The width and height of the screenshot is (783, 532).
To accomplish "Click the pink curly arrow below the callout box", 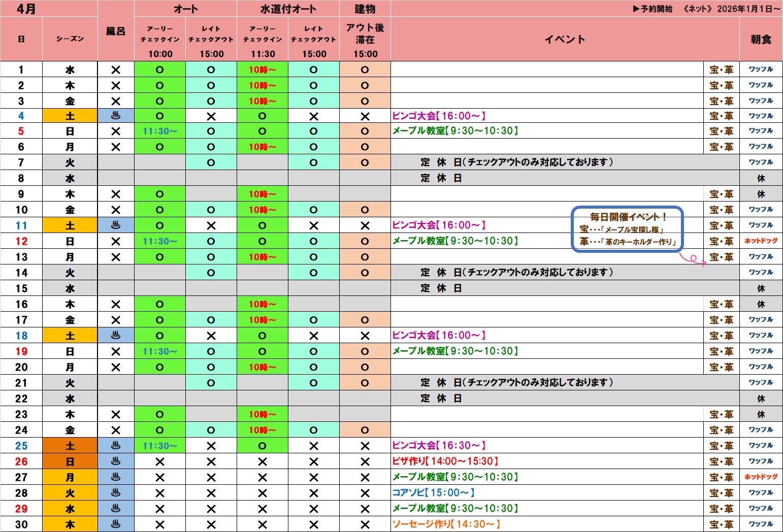I will pos(693,259).
